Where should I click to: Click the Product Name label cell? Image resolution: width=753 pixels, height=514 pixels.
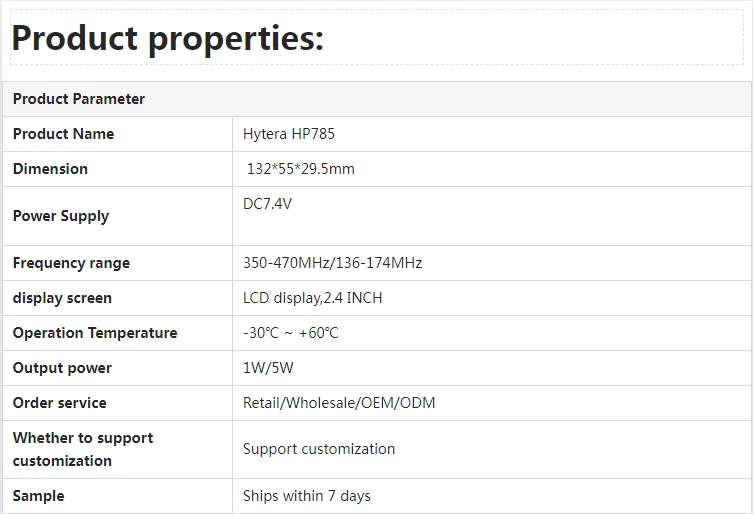point(64,134)
